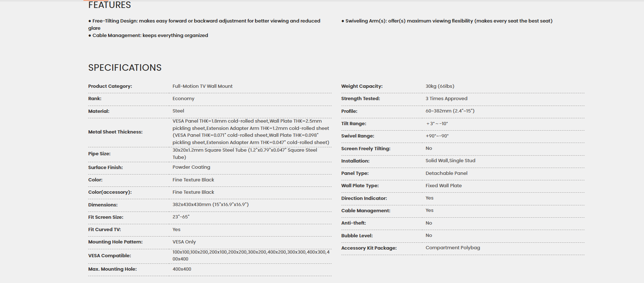Click the Full-Motion TV Wall Mount value
Image resolution: width=644 pixels, height=283 pixels.
202,86
